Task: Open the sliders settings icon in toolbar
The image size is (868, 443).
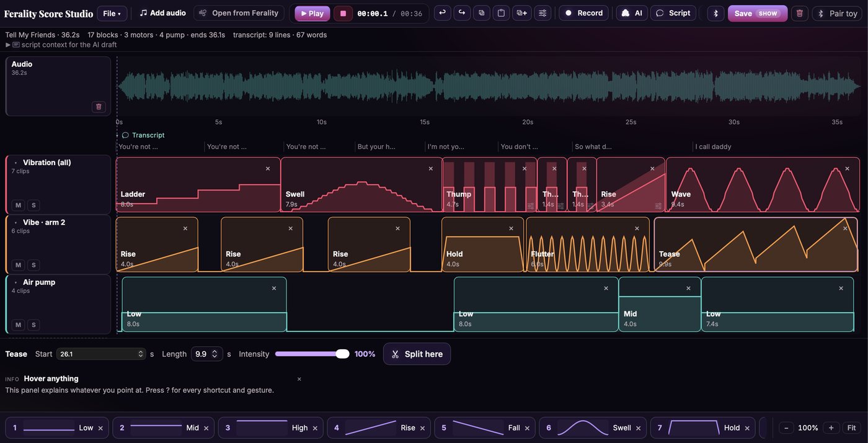Action: click(542, 13)
